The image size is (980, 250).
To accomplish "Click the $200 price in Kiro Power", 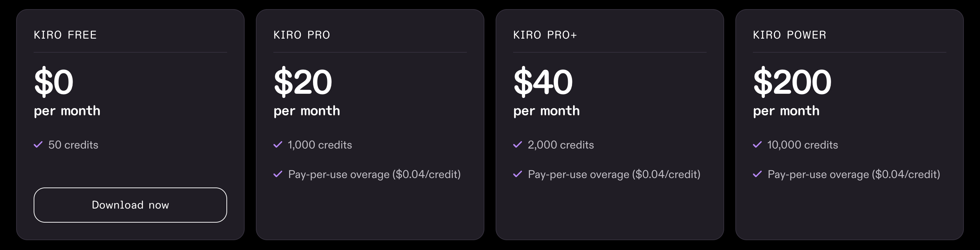I will pyautogui.click(x=792, y=82).
